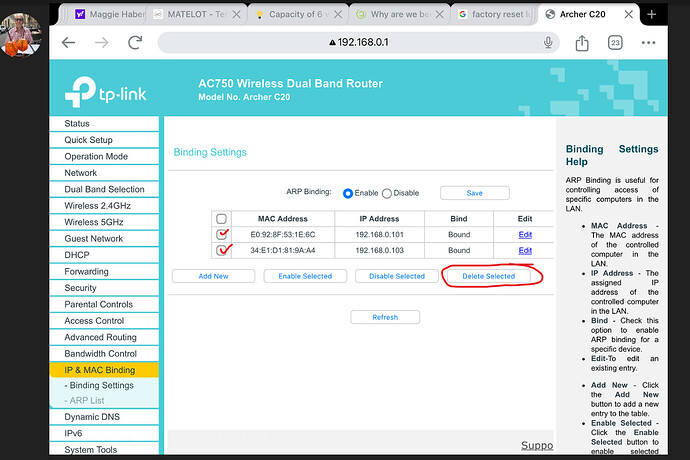Close the Capacity of 6 tab
The height and width of the screenshot is (460, 690).
tap(338, 14)
